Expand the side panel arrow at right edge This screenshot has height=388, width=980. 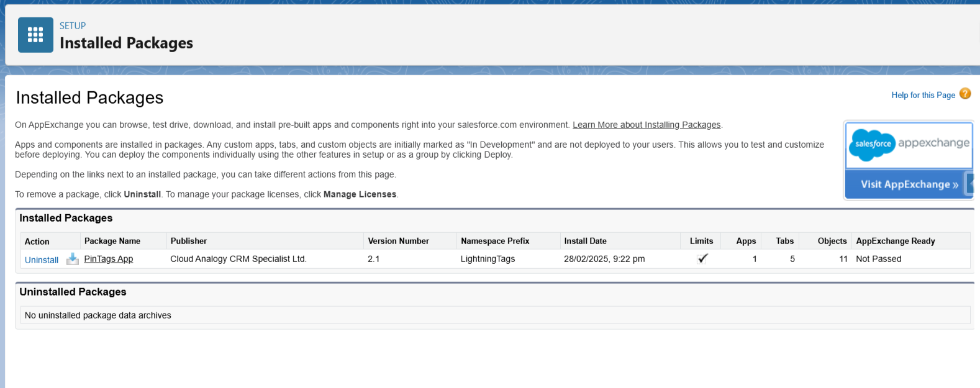point(970,184)
